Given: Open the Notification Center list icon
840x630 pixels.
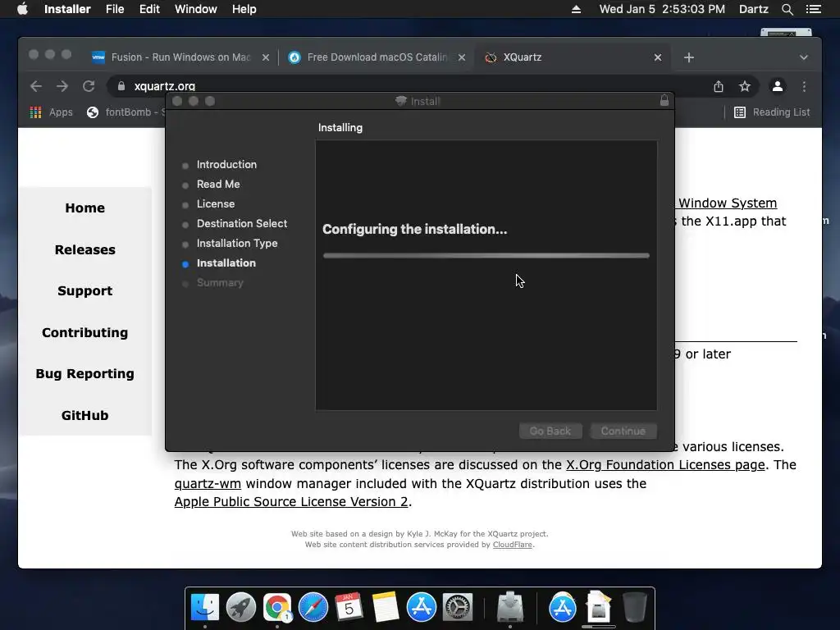Looking at the screenshot, I should point(813,9).
